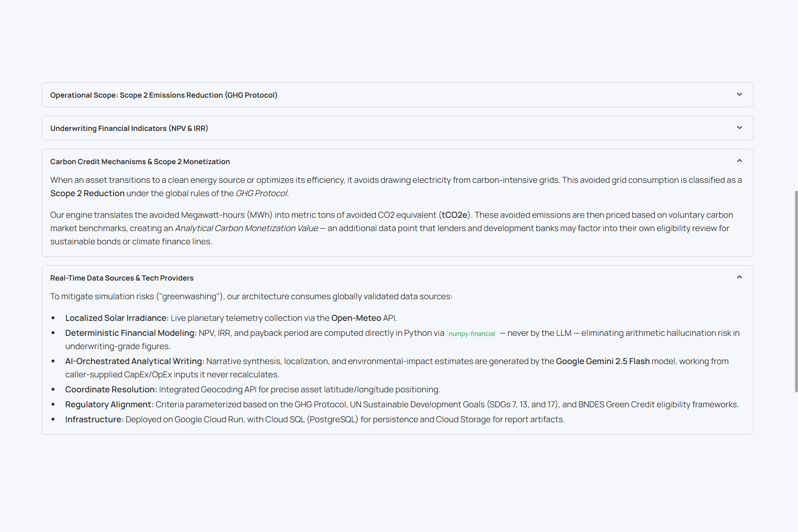798x532 pixels.
Task: Expand Operational Scope section with chevron arrow
Action: click(739, 94)
